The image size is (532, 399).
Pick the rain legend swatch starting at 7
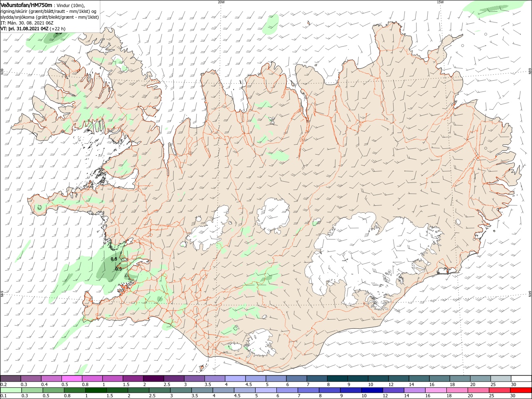308,390
